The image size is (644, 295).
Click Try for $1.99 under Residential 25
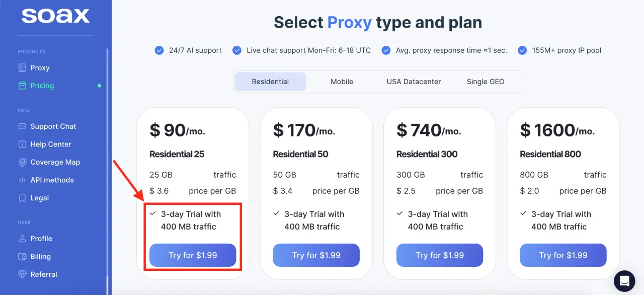click(x=193, y=255)
